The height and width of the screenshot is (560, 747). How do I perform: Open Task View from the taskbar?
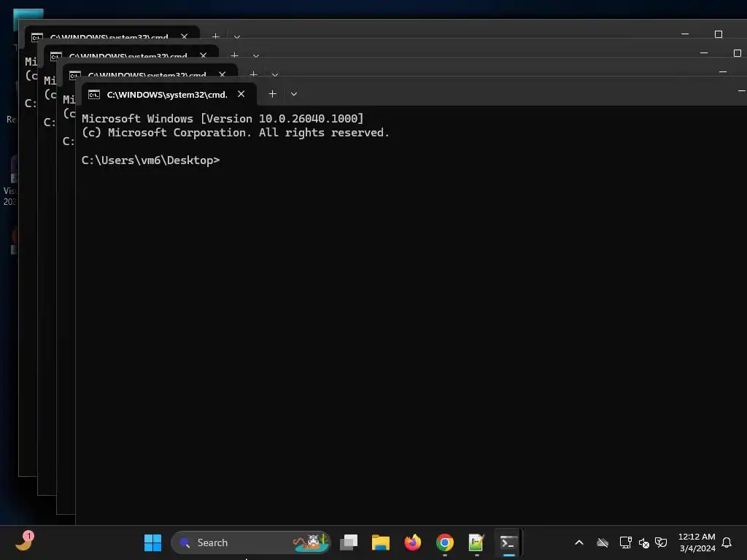point(349,542)
